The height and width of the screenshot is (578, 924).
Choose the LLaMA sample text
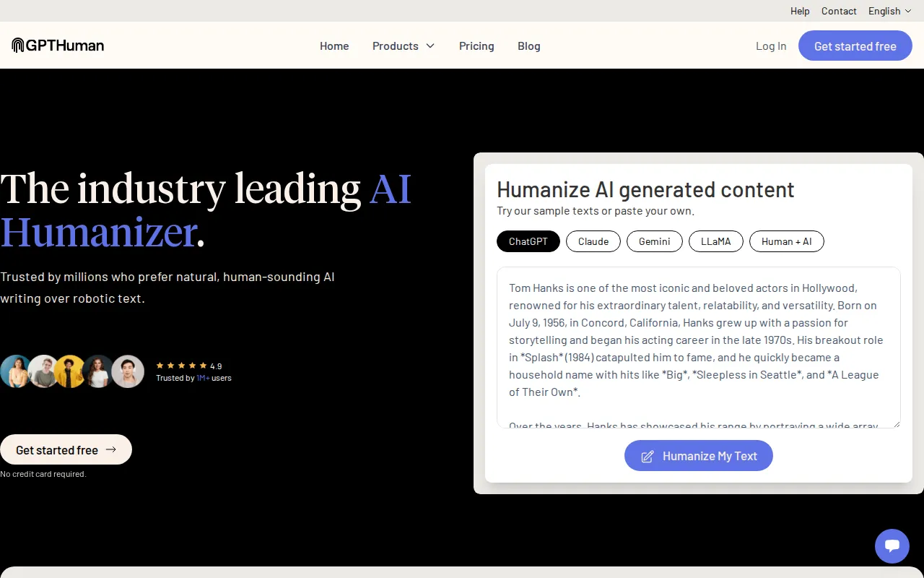[x=716, y=241]
